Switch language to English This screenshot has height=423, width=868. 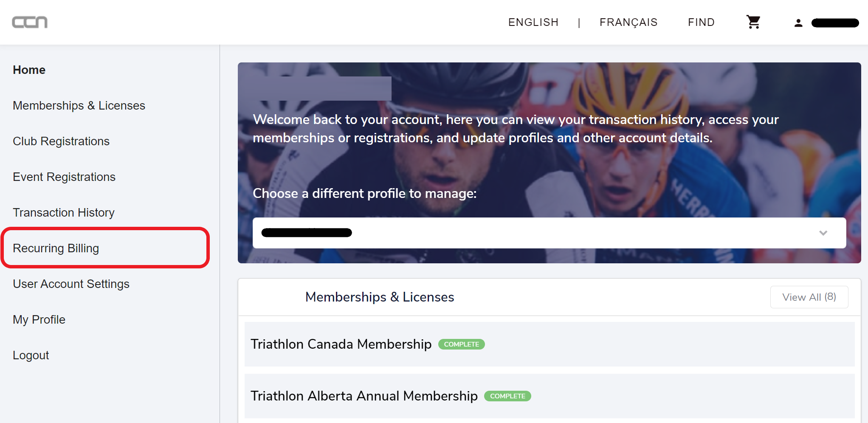(x=533, y=22)
